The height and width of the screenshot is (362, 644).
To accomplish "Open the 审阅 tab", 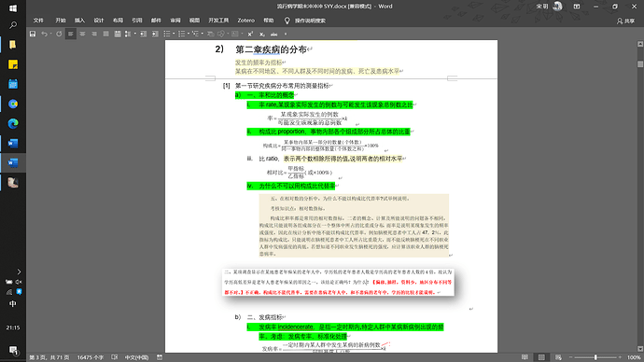I will point(175,21).
